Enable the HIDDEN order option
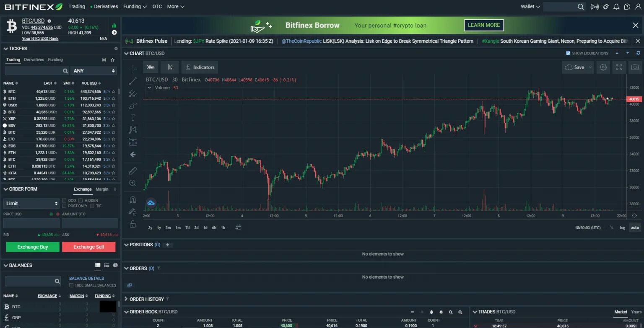Screen dimensions: 644x328 [x=81, y=201]
